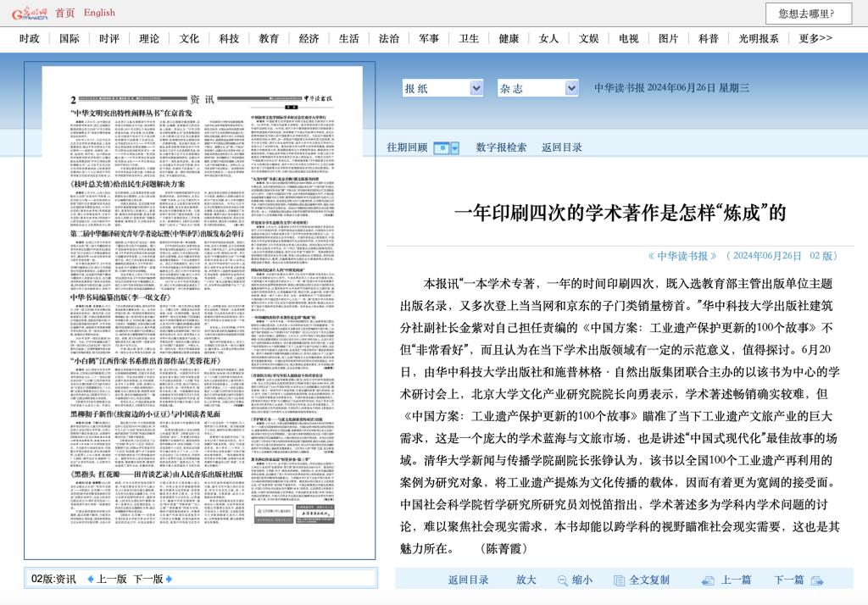Shrink article text with 缩小
The height and width of the screenshot is (605, 868).
click(x=581, y=580)
